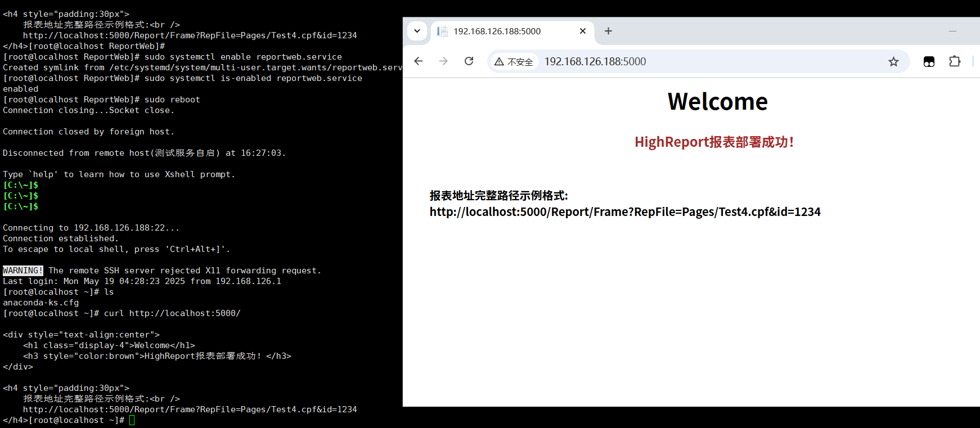The width and height of the screenshot is (980, 428).
Task: Go back in the browser history
Action: [418, 61]
